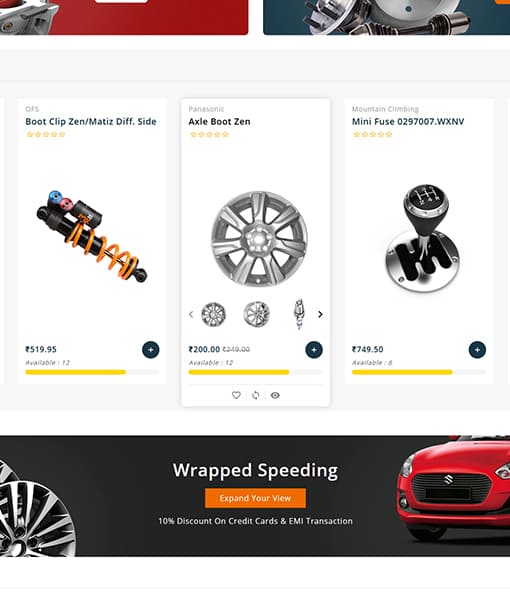The width and height of the screenshot is (510, 600).
Task: Select first alloy wheel thumbnail
Action: pyautogui.click(x=213, y=314)
